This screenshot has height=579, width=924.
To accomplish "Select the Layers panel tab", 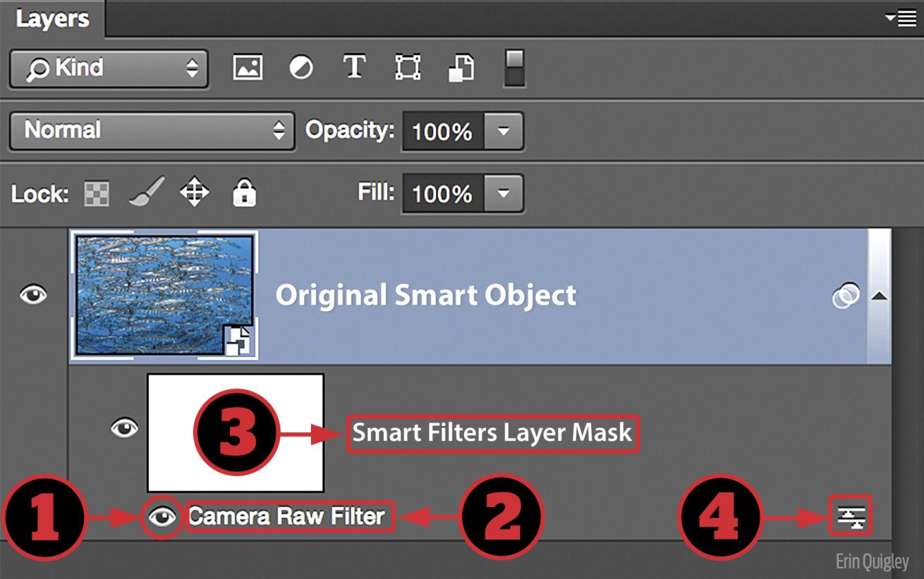I will [x=52, y=19].
